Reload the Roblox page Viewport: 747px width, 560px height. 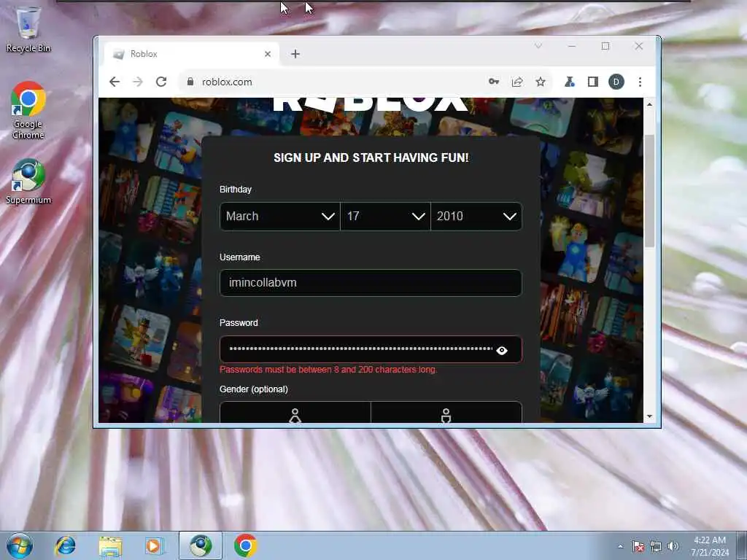coord(161,82)
